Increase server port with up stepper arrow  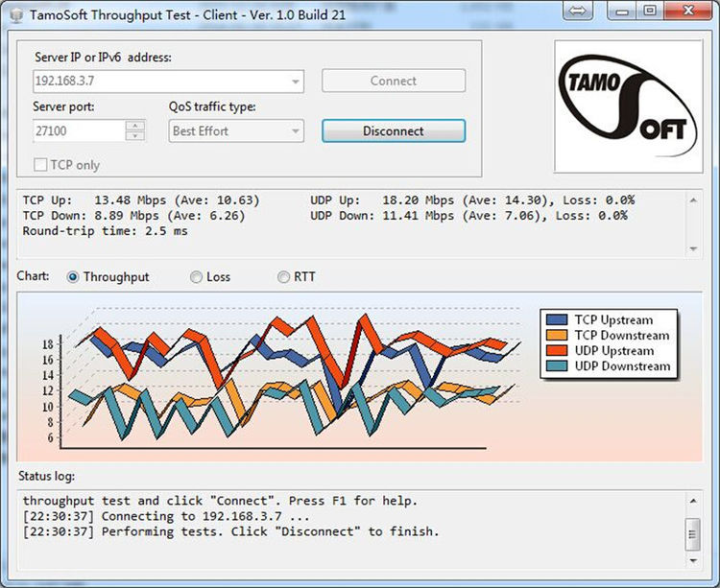135,126
